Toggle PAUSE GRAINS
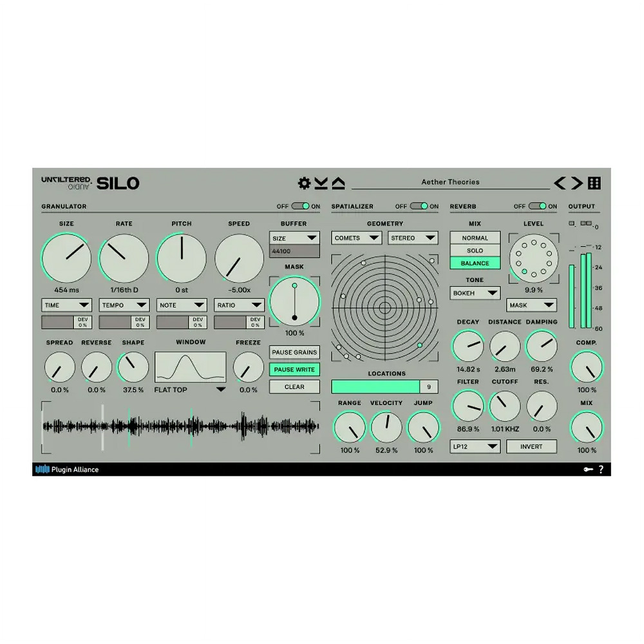The width and height of the screenshot is (644, 644). [x=294, y=352]
